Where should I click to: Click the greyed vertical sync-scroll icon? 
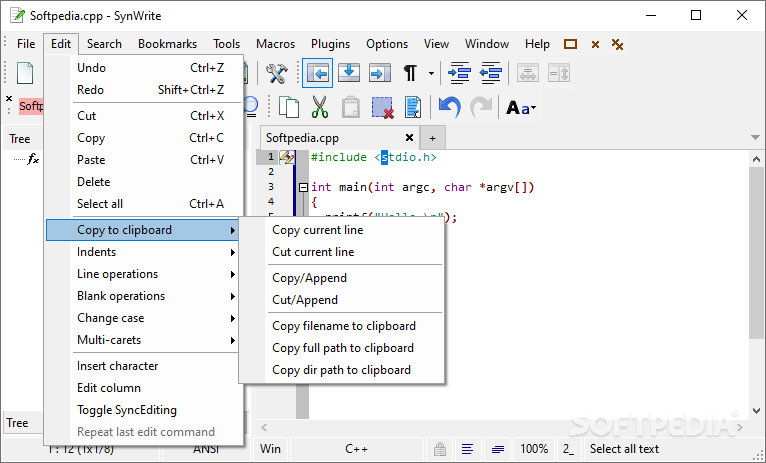pyautogui.click(x=559, y=73)
